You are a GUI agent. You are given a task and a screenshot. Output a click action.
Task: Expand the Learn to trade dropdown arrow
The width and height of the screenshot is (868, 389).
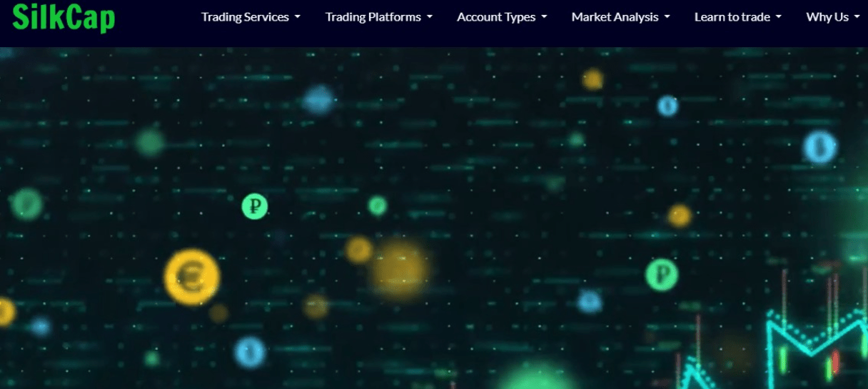(779, 17)
